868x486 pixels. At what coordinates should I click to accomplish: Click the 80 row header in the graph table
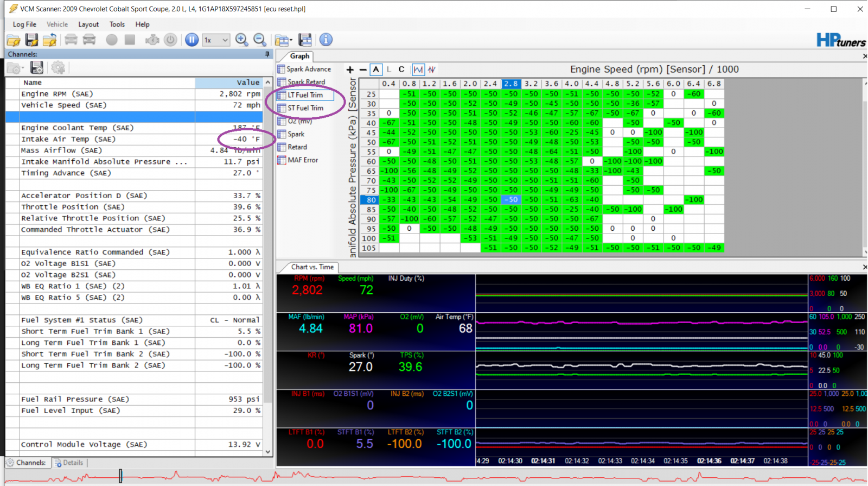point(369,200)
